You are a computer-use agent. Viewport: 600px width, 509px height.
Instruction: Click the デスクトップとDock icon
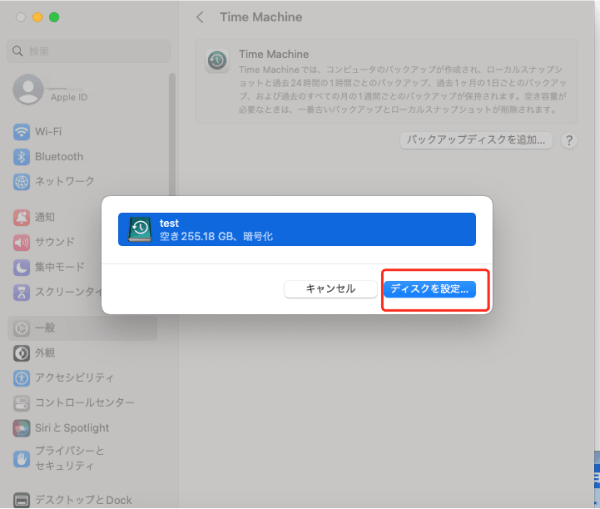click(x=21, y=500)
